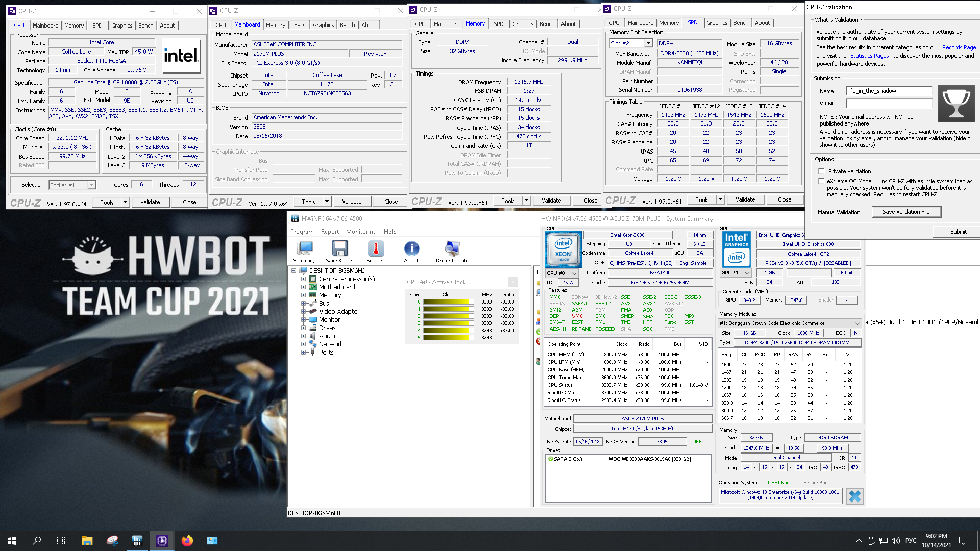The height and width of the screenshot is (551, 980).
Task: Open the HWiNFO Help menu
Action: pyautogui.click(x=390, y=232)
